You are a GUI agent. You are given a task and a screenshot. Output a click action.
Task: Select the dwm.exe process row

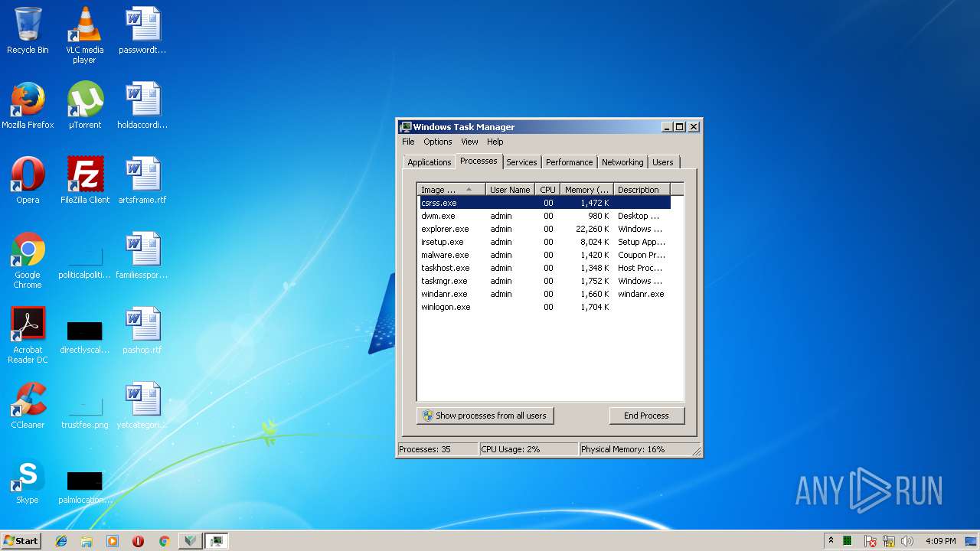click(544, 216)
